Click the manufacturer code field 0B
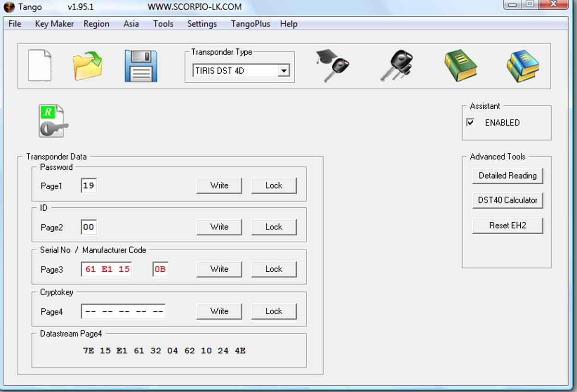The height and width of the screenshot is (392, 577). pyautogui.click(x=160, y=269)
